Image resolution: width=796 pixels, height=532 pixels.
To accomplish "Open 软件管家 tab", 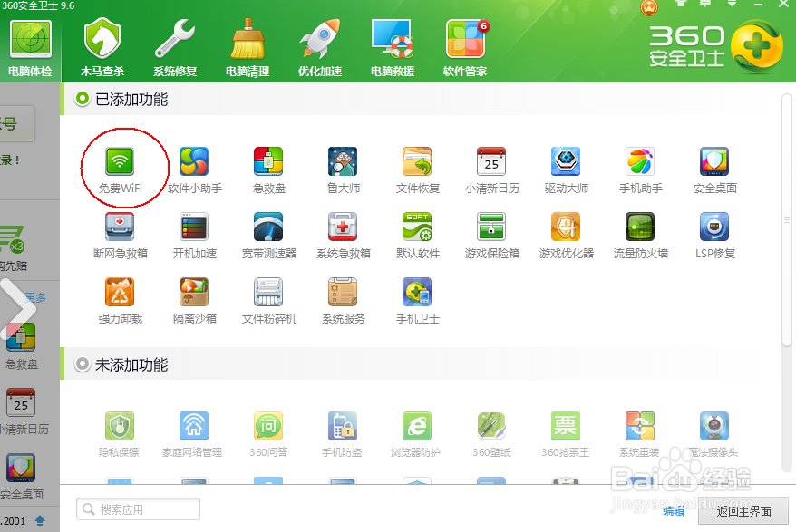I will 465,49.
